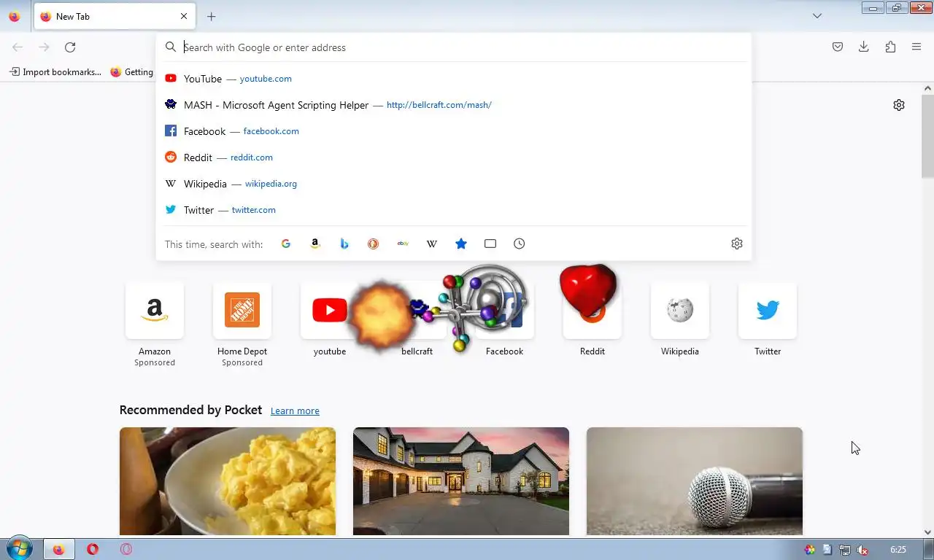Click the taskbar clock showing 6:25
The image size is (934, 560).
tap(898, 550)
